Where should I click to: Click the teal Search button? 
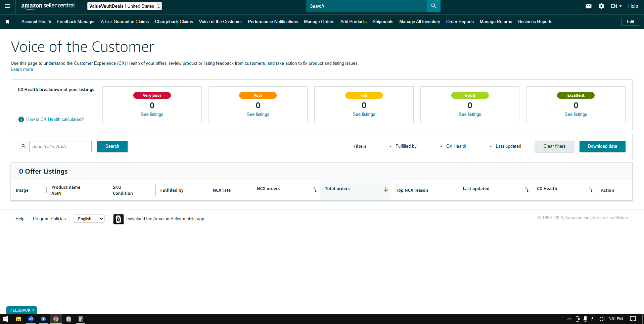(112, 146)
